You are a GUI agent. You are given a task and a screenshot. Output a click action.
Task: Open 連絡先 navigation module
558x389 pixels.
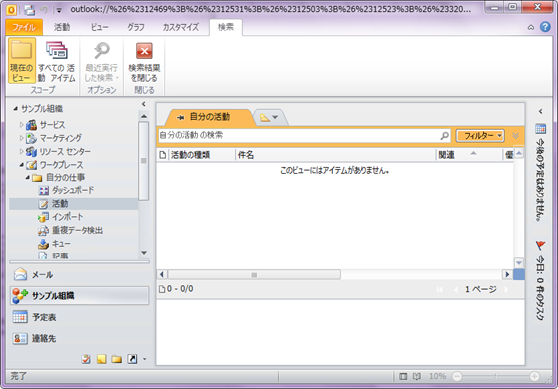[79, 338]
